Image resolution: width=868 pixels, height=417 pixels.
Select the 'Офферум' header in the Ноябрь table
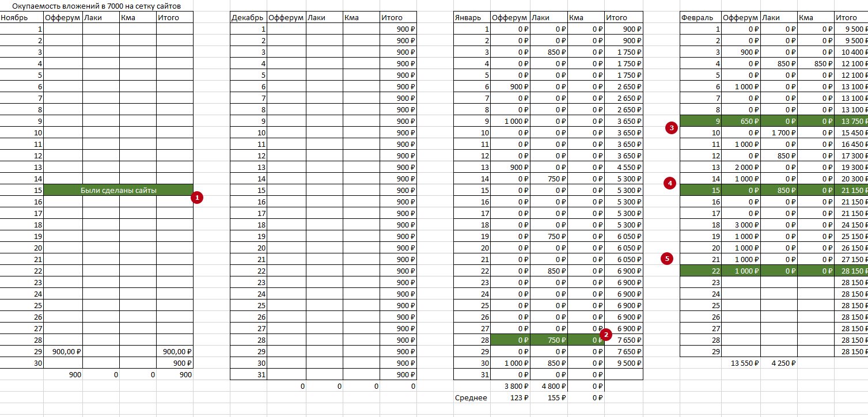coord(63,17)
